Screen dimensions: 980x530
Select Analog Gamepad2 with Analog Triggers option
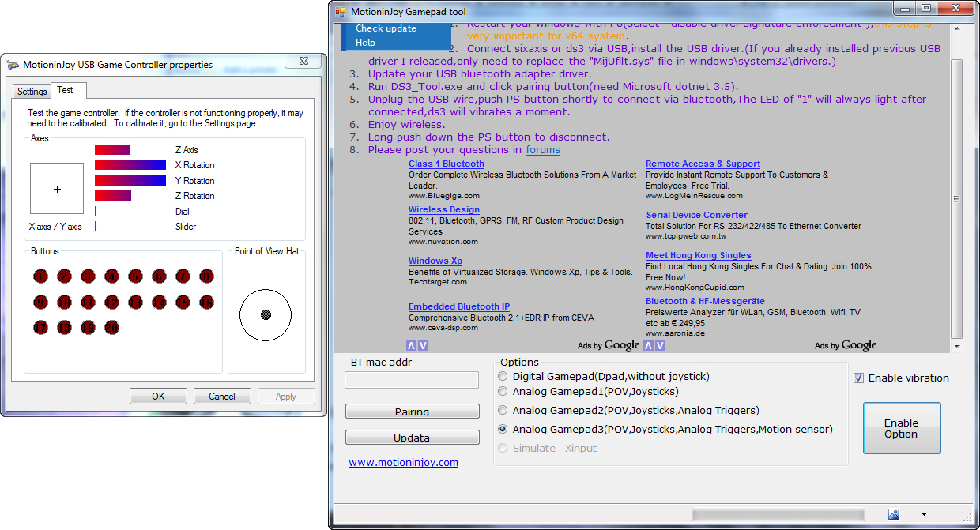[503, 410]
